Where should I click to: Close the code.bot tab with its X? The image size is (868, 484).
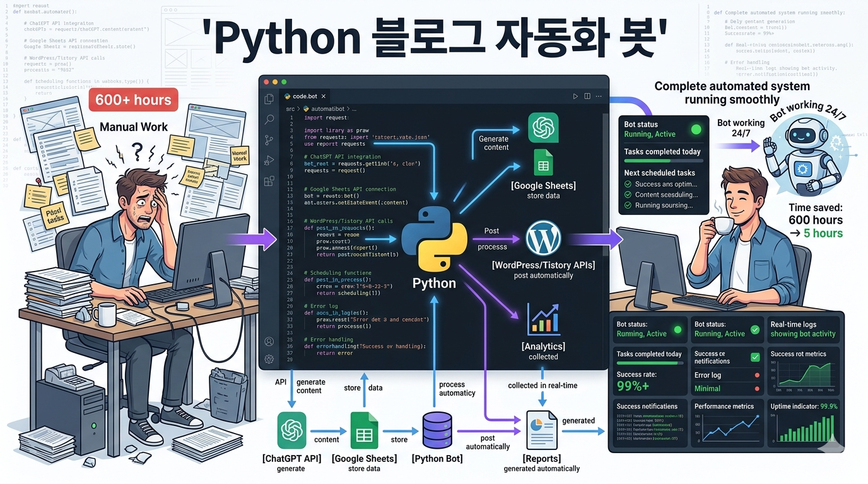(324, 96)
